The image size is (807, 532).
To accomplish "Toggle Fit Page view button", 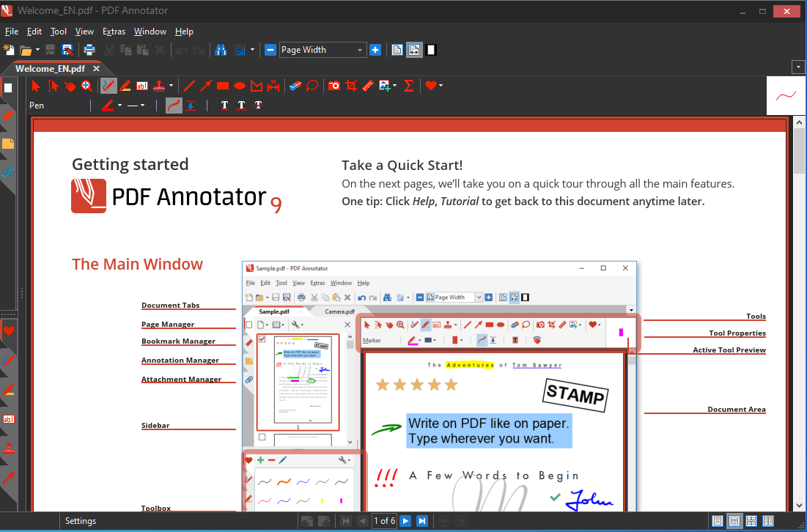I will 397,50.
